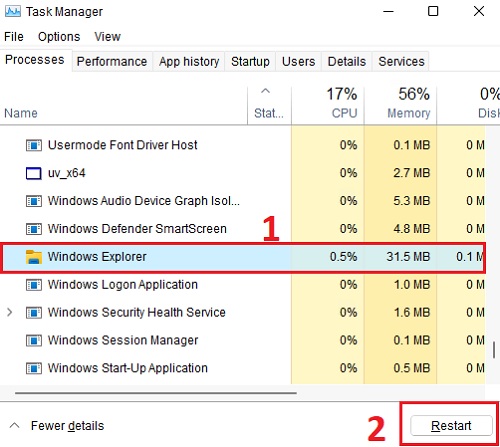Switch to the Performance tab
500x447 pixels.
coord(112,61)
